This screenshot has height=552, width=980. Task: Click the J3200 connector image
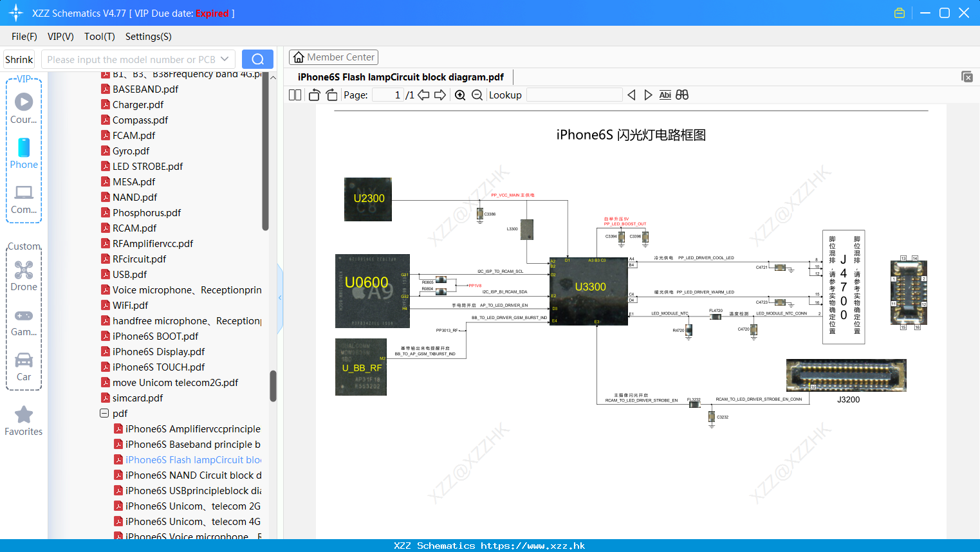(846, 376)
